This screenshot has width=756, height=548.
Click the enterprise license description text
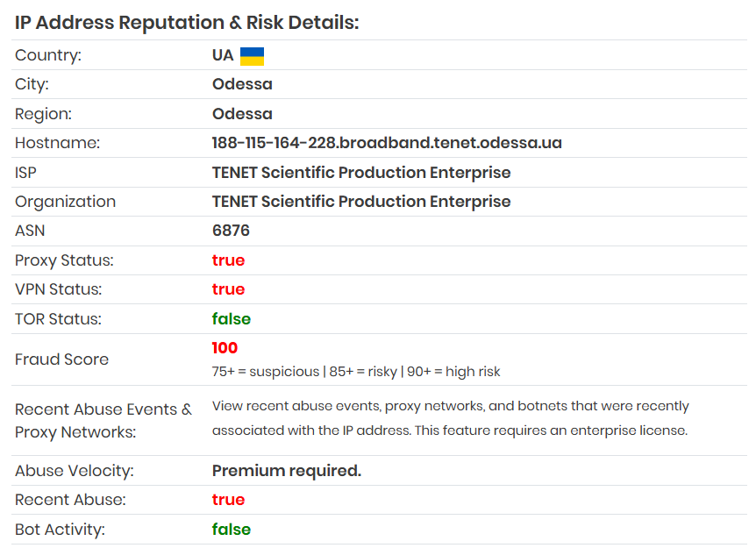click(450, 418)
